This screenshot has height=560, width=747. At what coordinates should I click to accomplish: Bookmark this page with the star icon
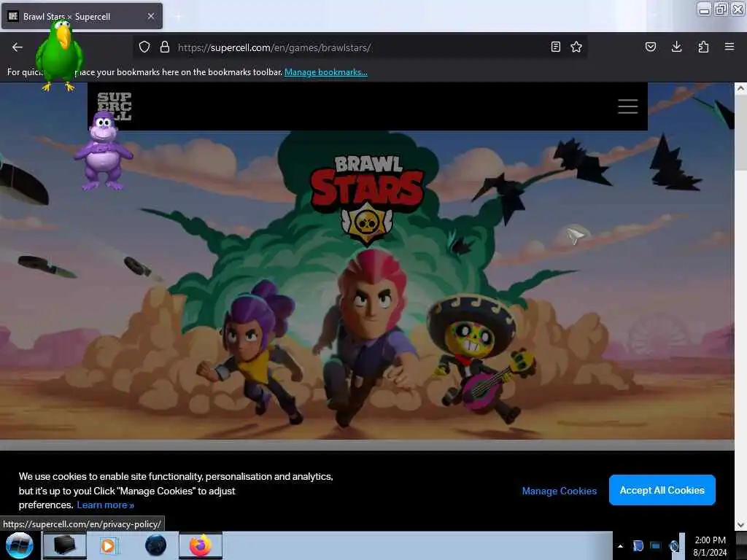[x=576, y=47]
